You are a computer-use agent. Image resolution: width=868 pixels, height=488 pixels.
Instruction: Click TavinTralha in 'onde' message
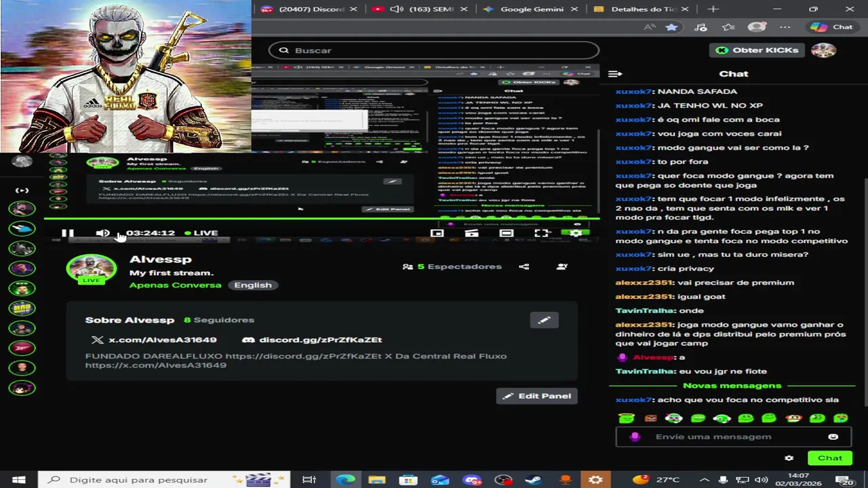(646, 311)
